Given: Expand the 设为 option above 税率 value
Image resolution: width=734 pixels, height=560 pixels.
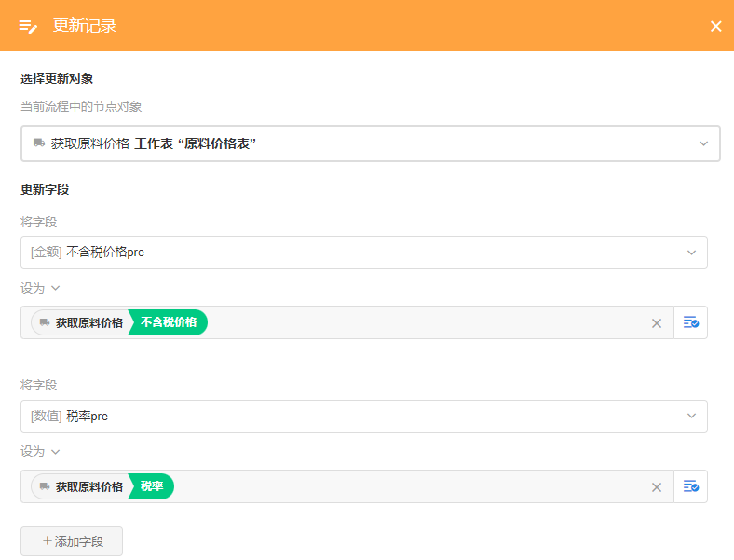Looking at the screenshot, I should 40,452.
